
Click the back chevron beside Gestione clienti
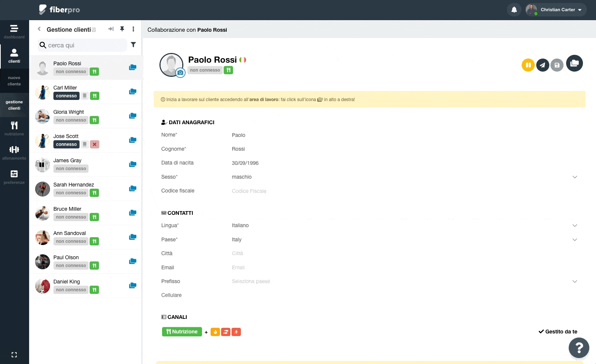coord(39,29)
